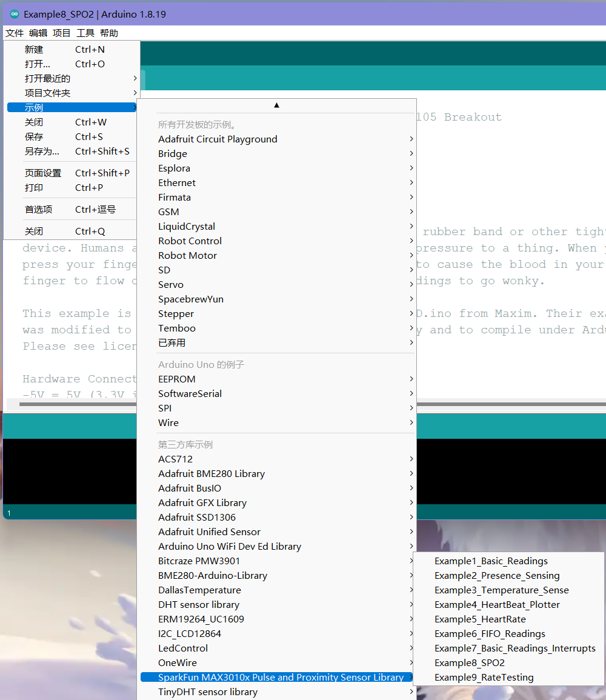Open Robot Control examples
Viewport: 606px width, 700px height.
(277, 241)
